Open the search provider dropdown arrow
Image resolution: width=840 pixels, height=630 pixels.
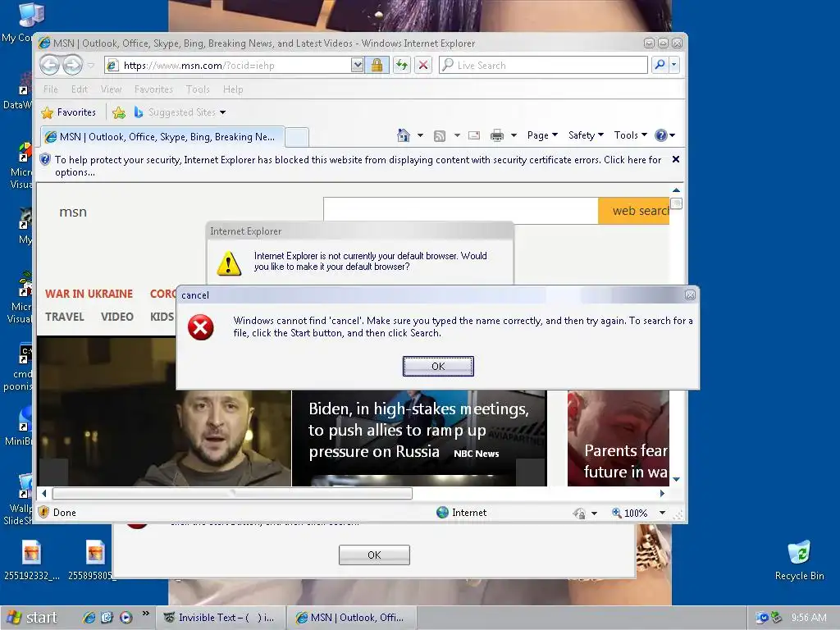click(x=674, y=65)
